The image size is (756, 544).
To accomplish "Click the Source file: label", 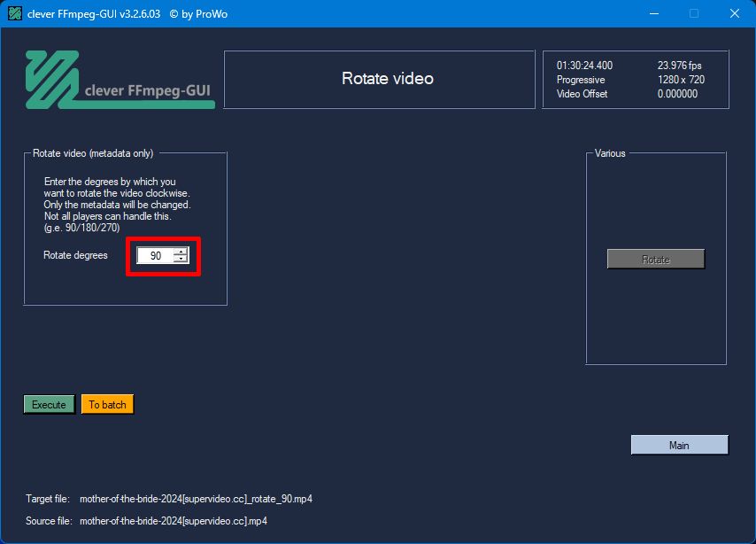I will [x=49, y=521].
